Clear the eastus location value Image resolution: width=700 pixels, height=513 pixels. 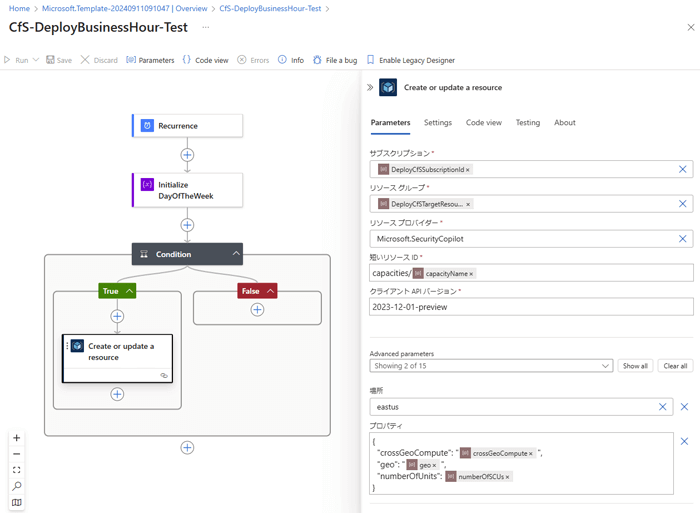pos(662,407)
